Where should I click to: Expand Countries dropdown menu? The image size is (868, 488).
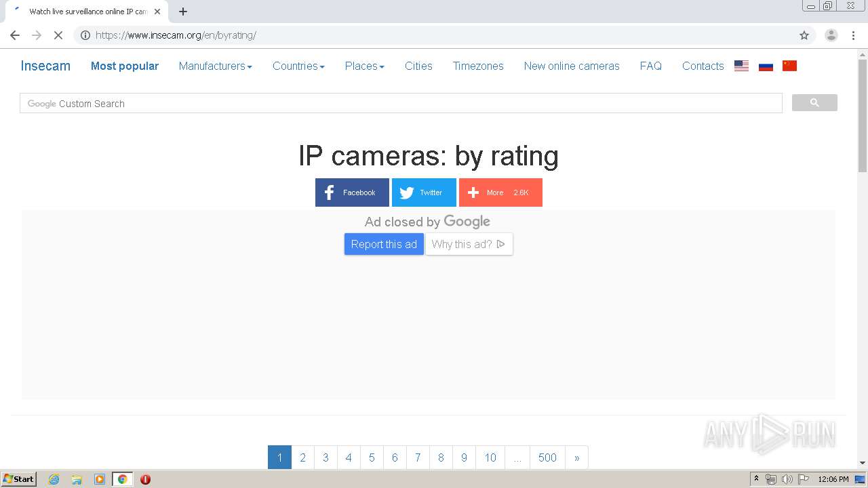(x=298, y=66)
